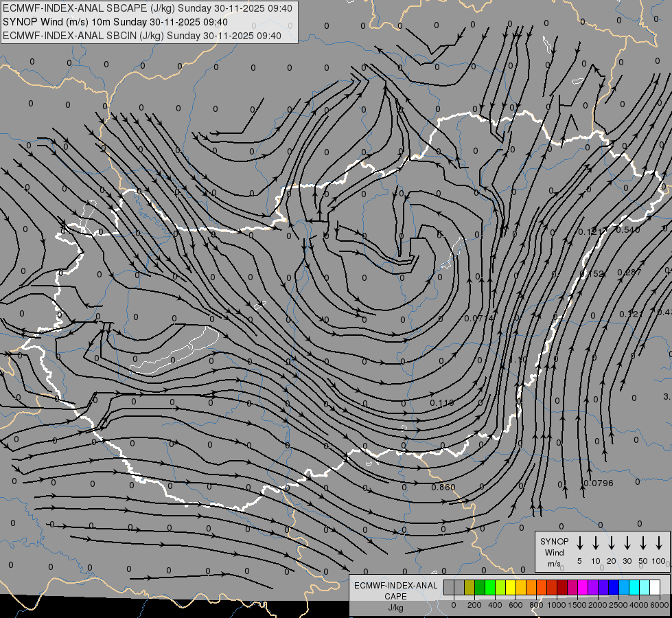Click the 20 m/s wind arrow in legend
The image size is (672, 618).
tap(611, 543)
